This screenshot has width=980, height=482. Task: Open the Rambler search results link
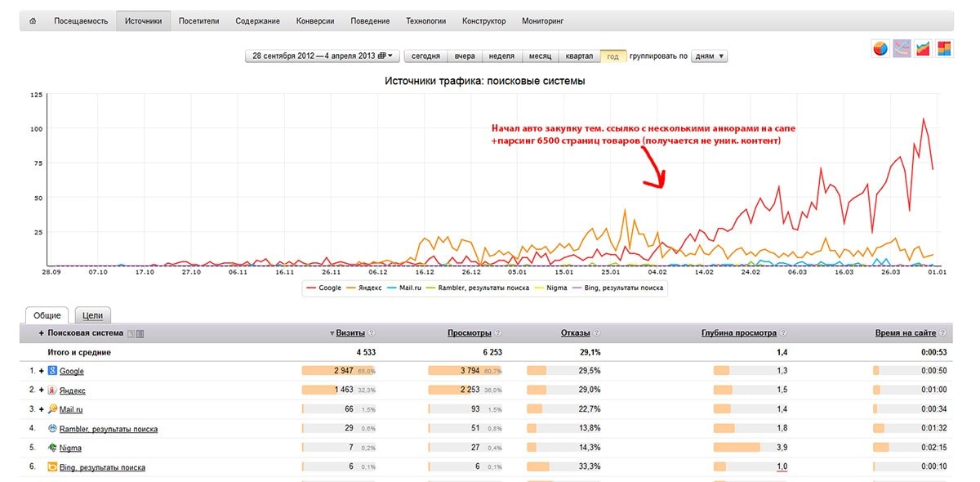click(x=109, y=429)
